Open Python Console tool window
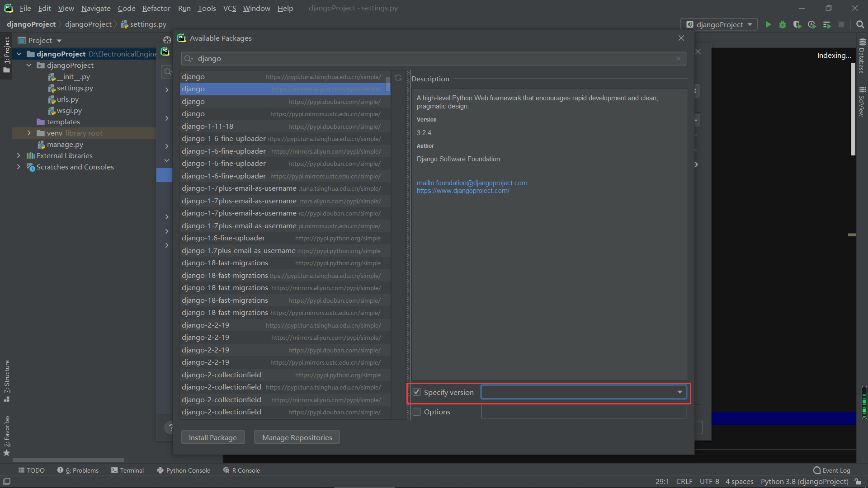This screenshot has height=488, width=868. click(184, 470)
